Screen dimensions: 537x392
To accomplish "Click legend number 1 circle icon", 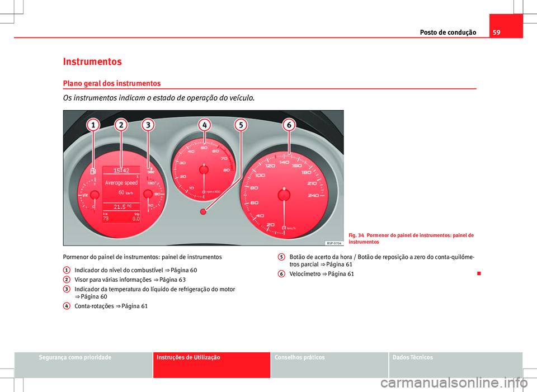I will pos(67,270).
